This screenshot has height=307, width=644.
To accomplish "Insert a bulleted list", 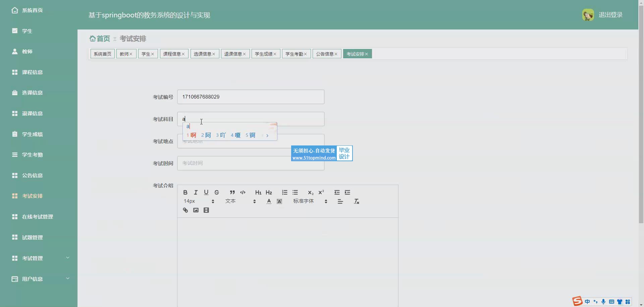I will coord(295,192).
